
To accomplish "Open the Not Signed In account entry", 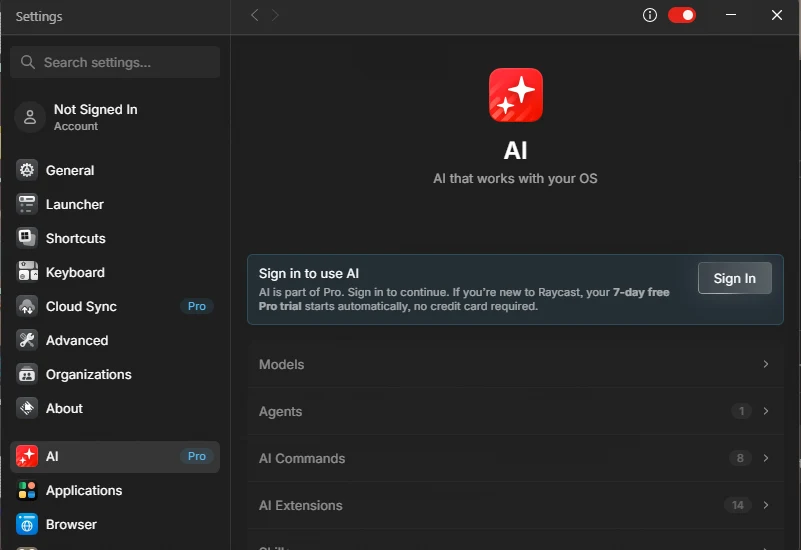I will point(115,117).
